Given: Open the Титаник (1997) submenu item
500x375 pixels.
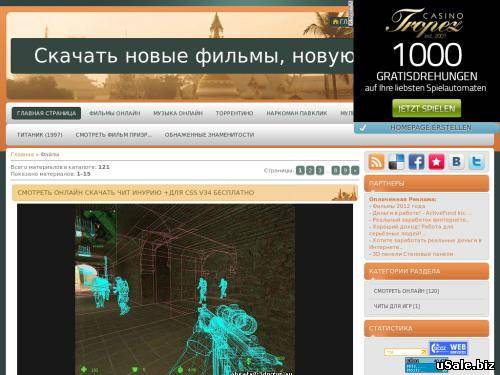Looking at the screenshot, I should (x=40, y=135).
